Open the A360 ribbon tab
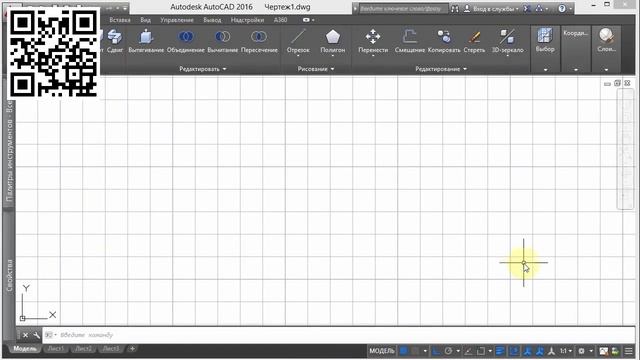640x360 pixels. 280,20
